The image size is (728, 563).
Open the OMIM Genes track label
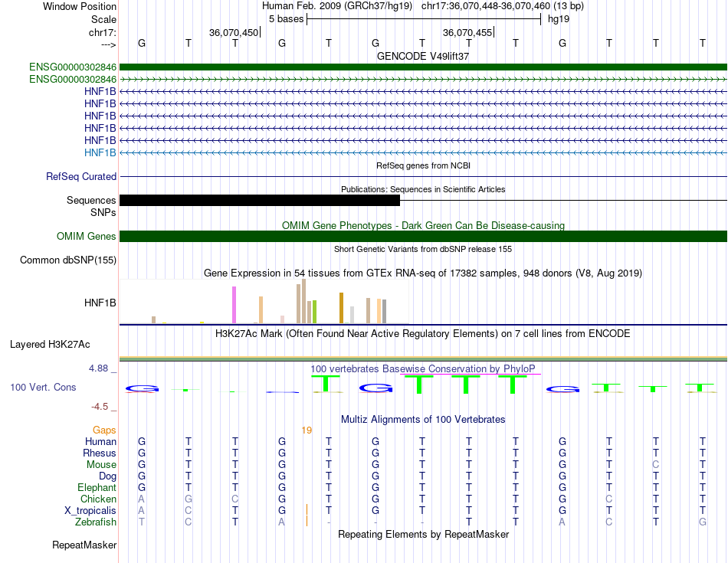[x=86, y=236]
